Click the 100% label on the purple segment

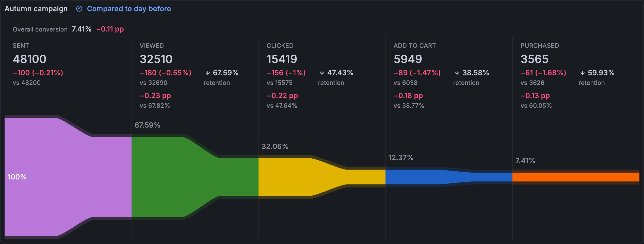[17, 177]
